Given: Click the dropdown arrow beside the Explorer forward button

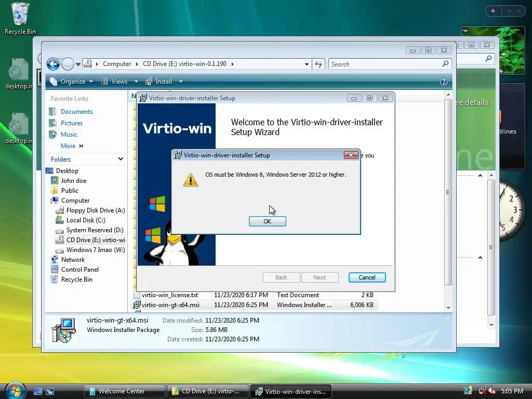Looking at the screenshot, I should coord(78,64).
